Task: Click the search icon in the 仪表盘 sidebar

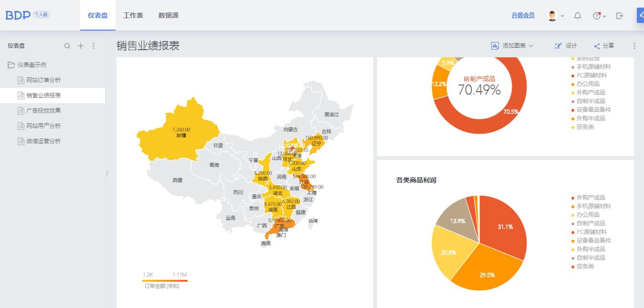Action: point(67,46)
